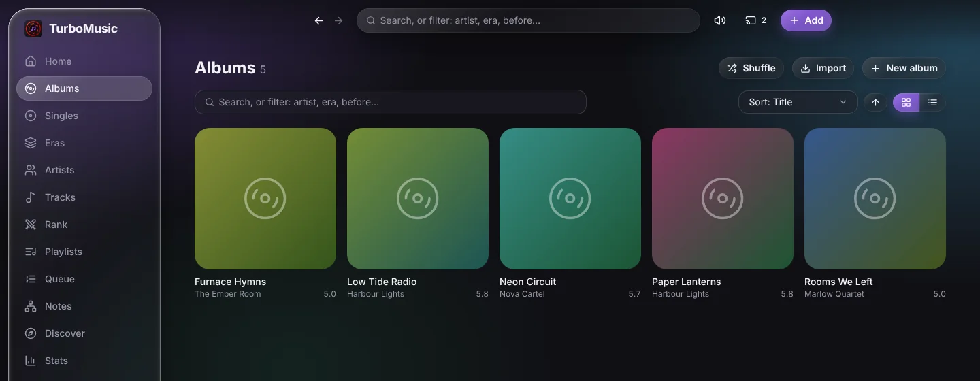Switch to grid view
This screenshot has height=381, width=980.
click(906, 102)
